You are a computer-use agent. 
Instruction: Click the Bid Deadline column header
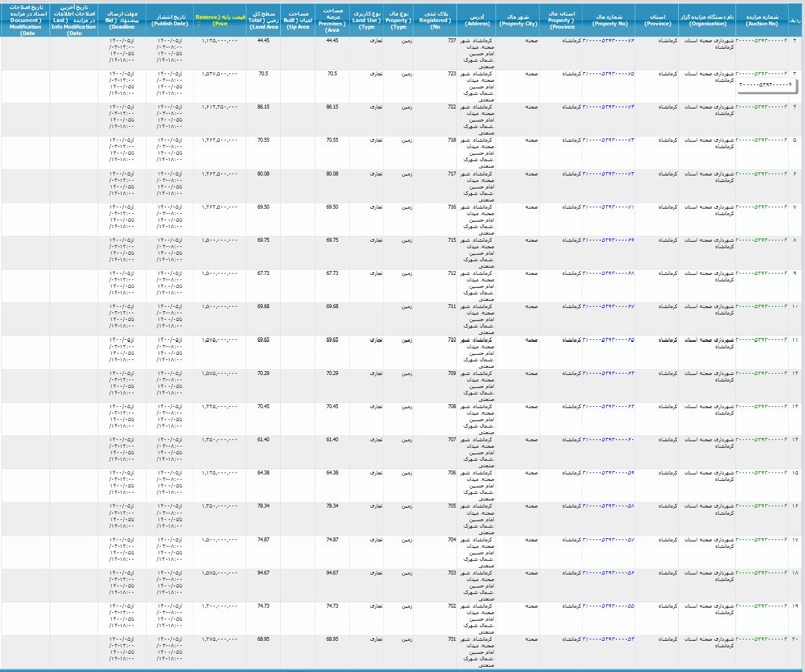(122, 20)
